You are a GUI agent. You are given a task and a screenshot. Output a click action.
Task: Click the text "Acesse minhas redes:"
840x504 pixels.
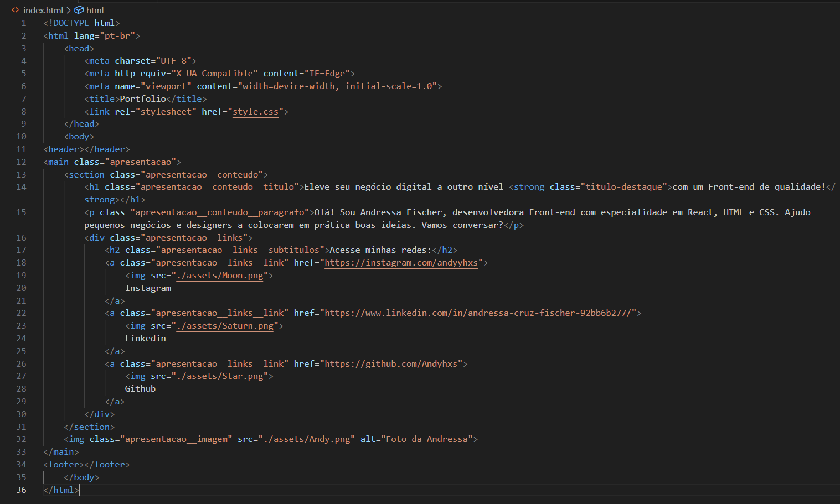(380, 250)
